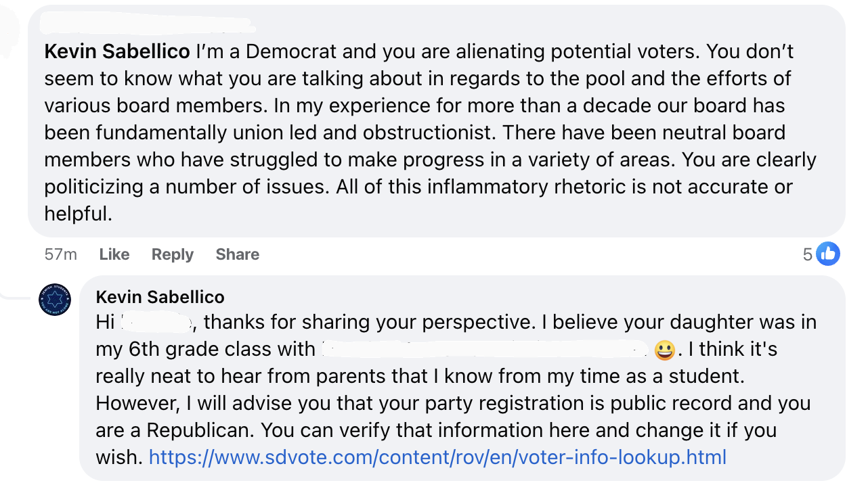Click the grinning face emoji in the reply
The image size is (868, 485).
(664, 350)
